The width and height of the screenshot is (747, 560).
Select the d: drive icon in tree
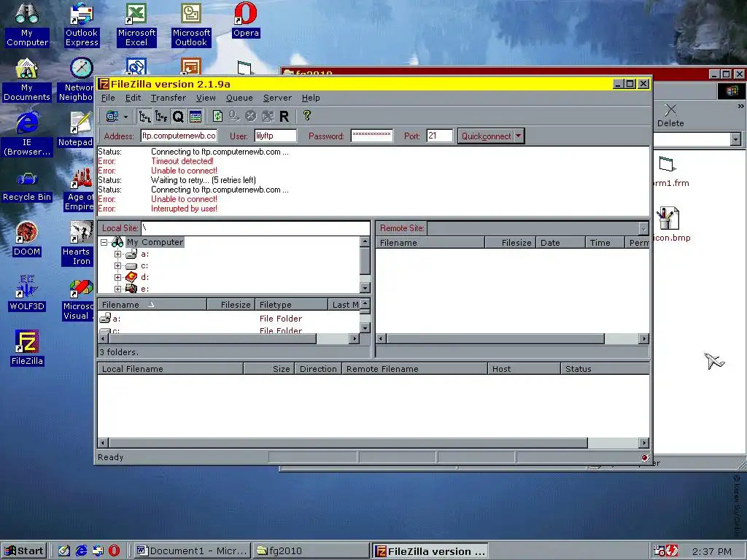131,276
